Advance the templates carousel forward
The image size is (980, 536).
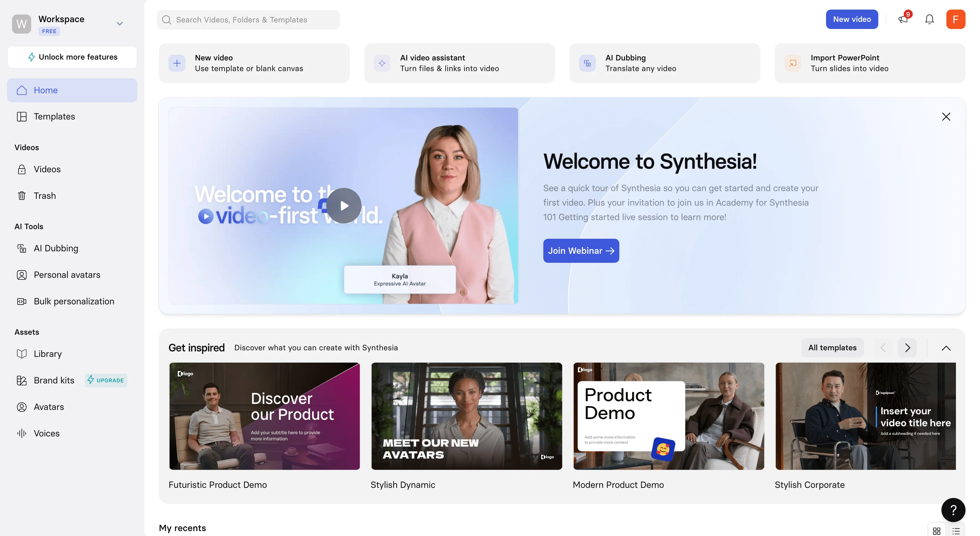click(x=907, y=348)
